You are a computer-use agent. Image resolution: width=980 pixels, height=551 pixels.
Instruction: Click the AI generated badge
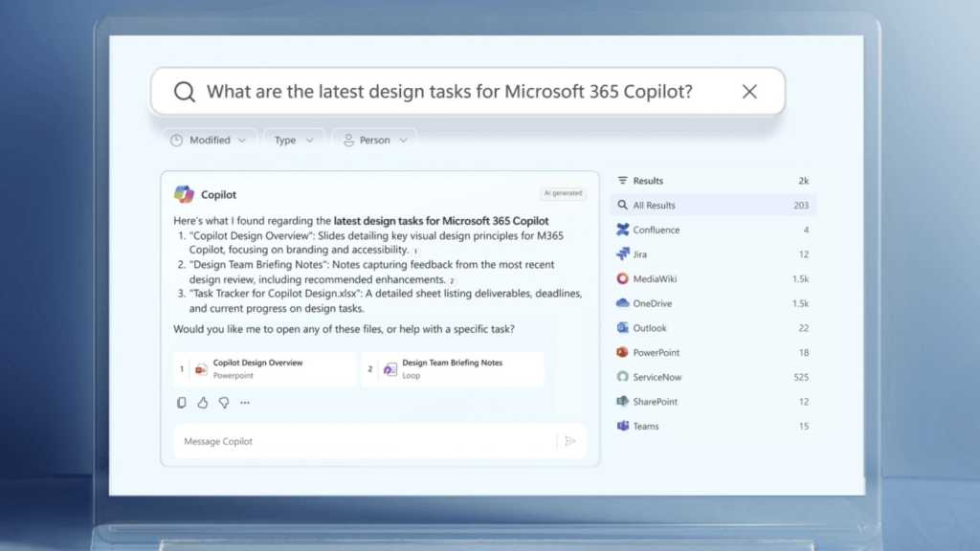563,193
